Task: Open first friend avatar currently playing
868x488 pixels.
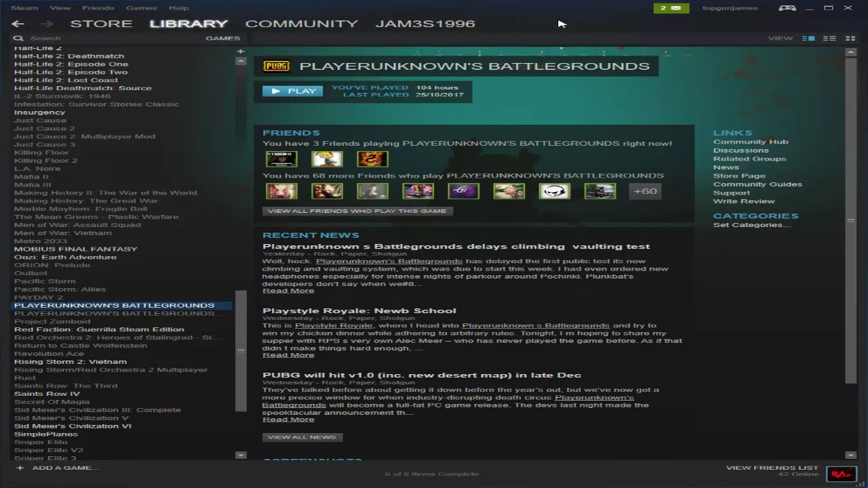Action: pos(281,159)
